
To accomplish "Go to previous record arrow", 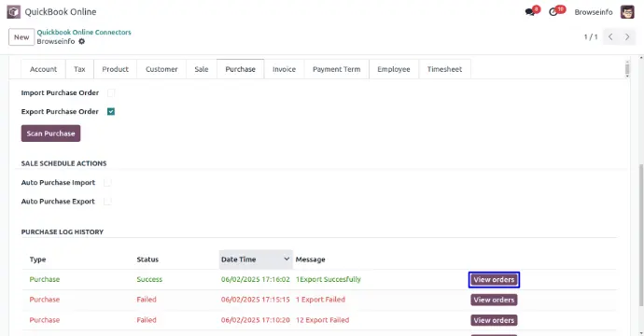I will pos(610,37).
